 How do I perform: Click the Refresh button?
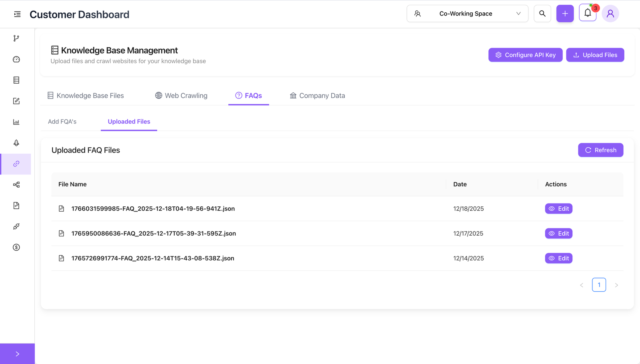(600, 150)
